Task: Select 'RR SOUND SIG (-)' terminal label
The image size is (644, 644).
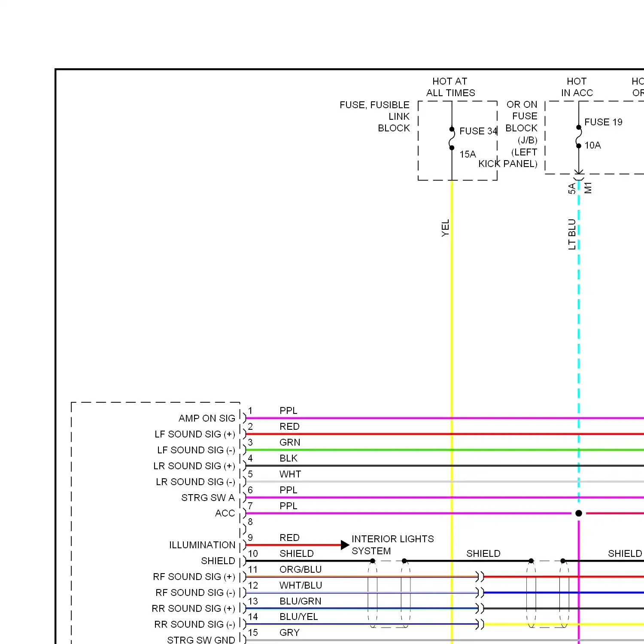Action: (195, 624)
